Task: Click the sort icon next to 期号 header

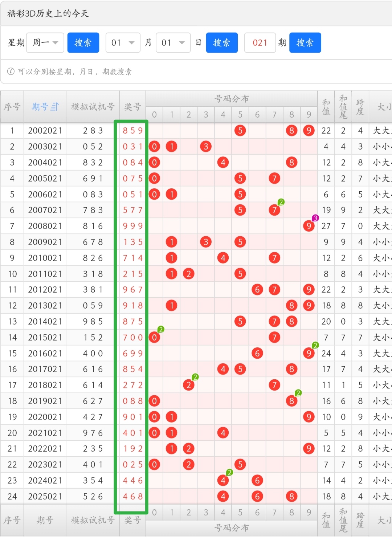Action: click(x=54, y=107)
